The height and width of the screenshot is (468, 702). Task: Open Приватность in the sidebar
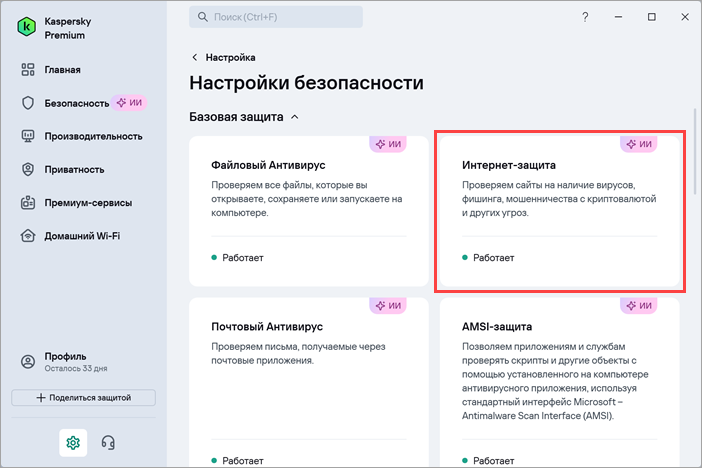[74, 170]
